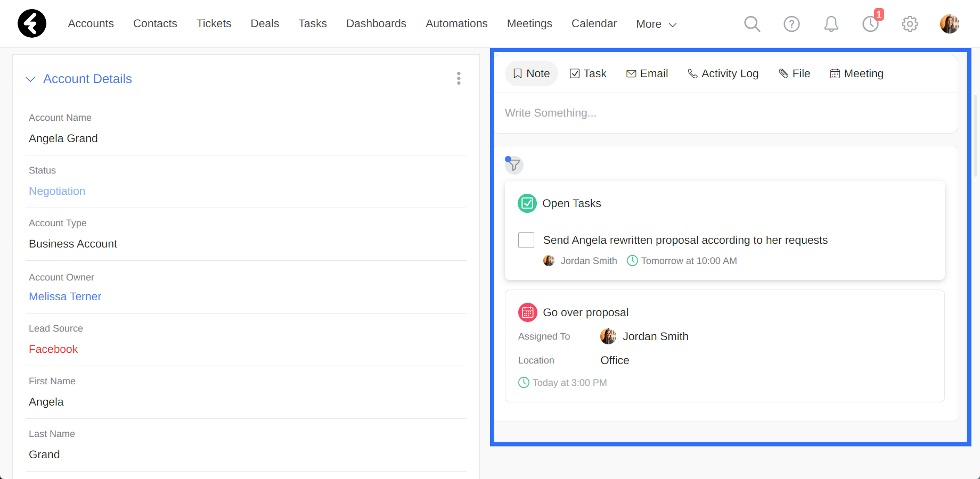Expand the More navigation dropdown
Image resolution: width=980 pixels, height=479 pixels.
[x=656, y=24]
